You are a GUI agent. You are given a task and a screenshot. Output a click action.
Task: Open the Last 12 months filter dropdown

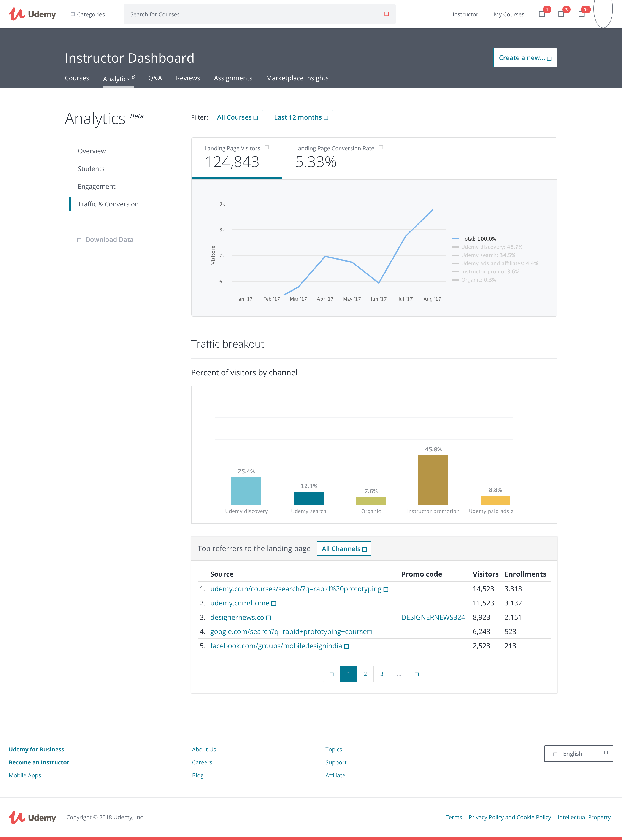301,117
